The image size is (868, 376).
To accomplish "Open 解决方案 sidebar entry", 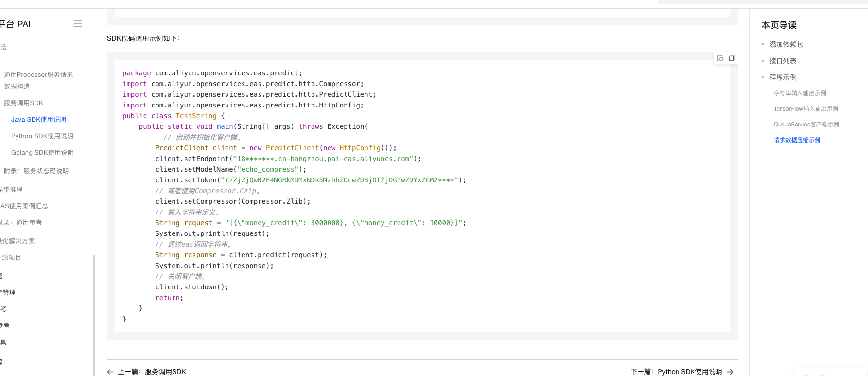I will click(17, 241).
